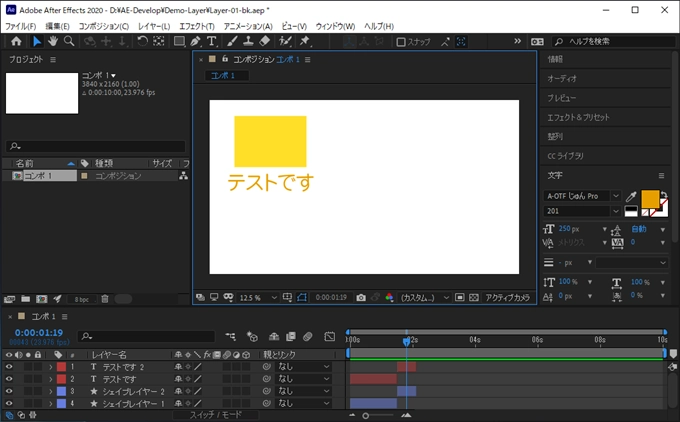Open the アニメーション(A) menu
The image size is (680, 422).
(248, 25)
